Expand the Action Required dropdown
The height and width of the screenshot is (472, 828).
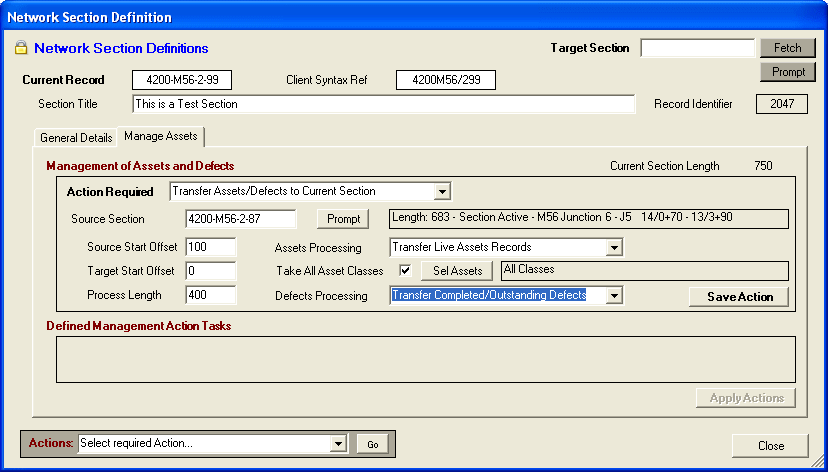point(443,192)
